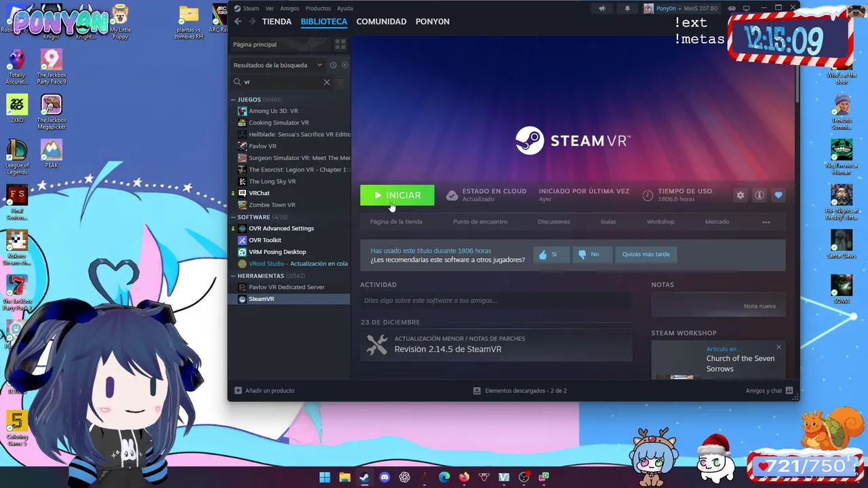Open the Página de la tienda link
The width and height of the screenshot is (868, 488).
(396, 222)
